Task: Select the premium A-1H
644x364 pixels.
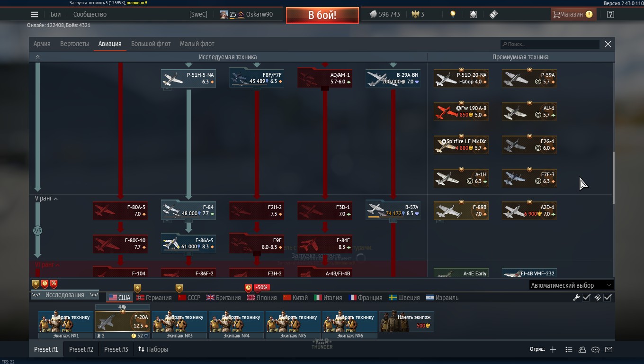Action: tap(461, 178)
